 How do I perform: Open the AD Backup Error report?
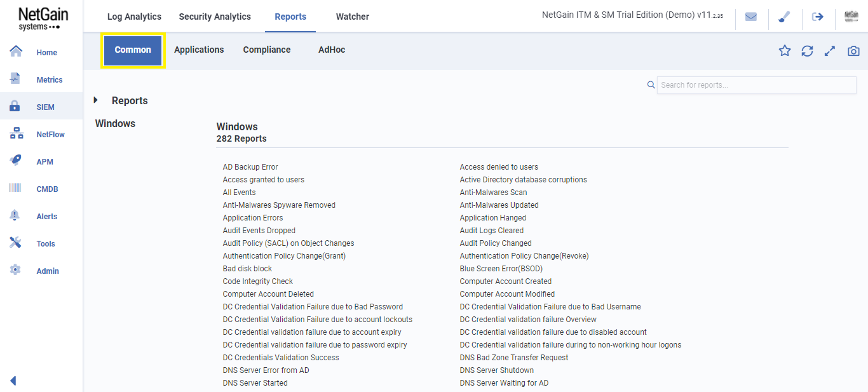point(250,167)
